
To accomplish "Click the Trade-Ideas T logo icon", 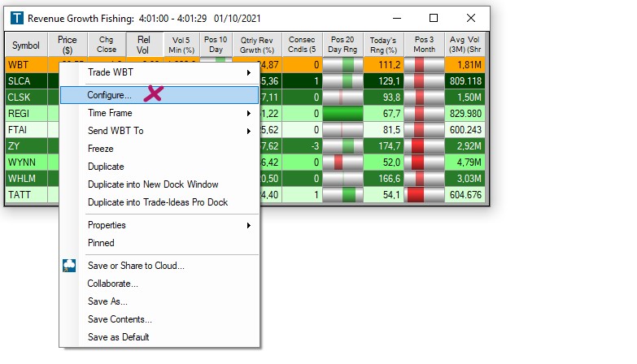I will click(16, 18).
